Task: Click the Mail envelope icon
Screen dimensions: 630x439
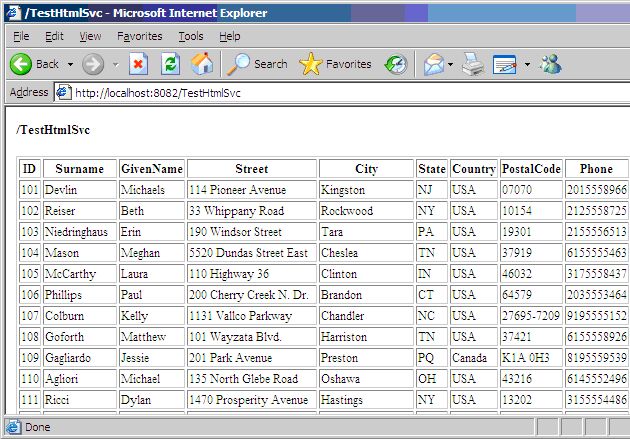Action: tap(433, 64)
